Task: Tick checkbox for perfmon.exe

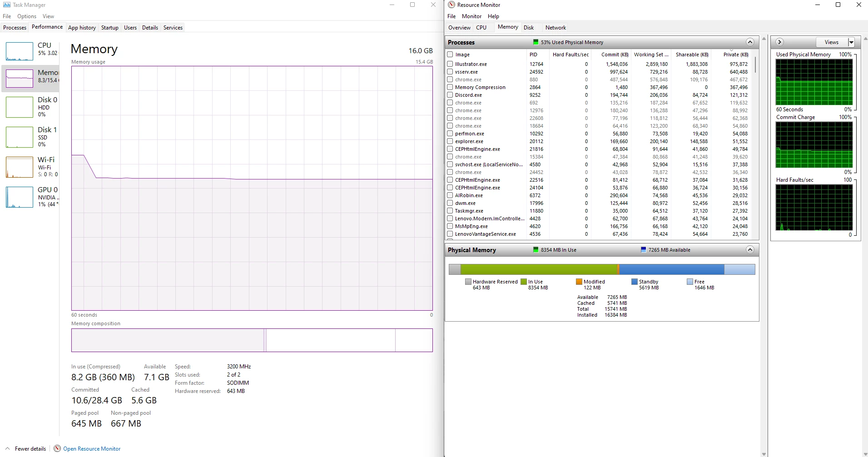Action: pyautogui.click(x=450, y=134)
